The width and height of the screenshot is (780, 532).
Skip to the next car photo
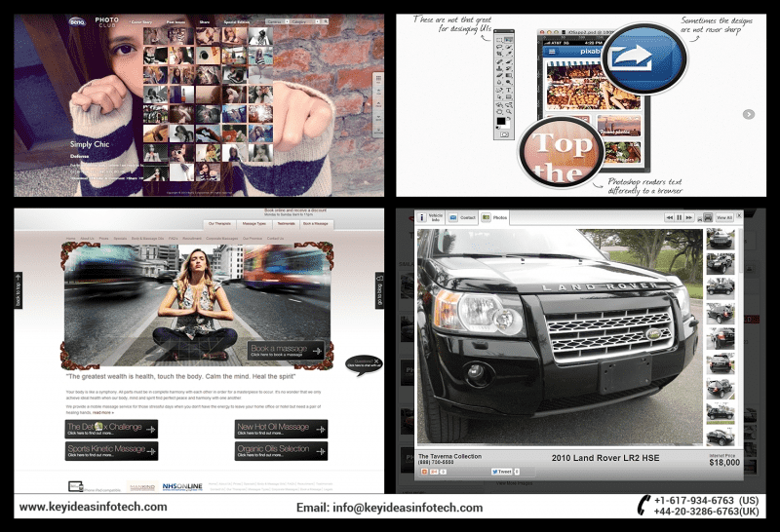point(689,218)
